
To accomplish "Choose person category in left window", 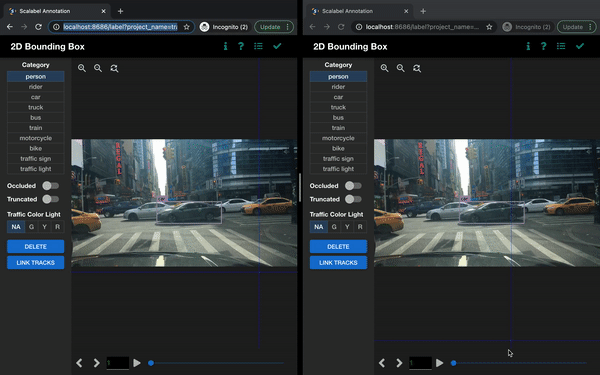I will coord(36,77).
